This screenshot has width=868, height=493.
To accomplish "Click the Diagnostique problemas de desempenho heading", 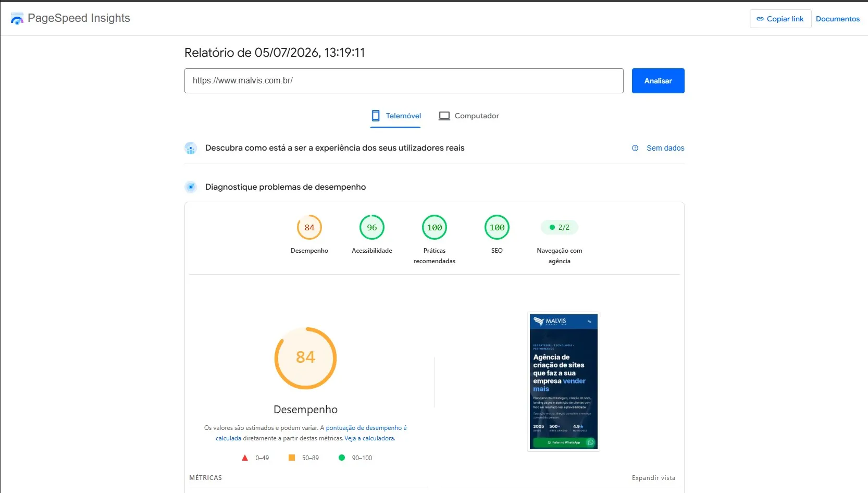I will tap(286, 187).
